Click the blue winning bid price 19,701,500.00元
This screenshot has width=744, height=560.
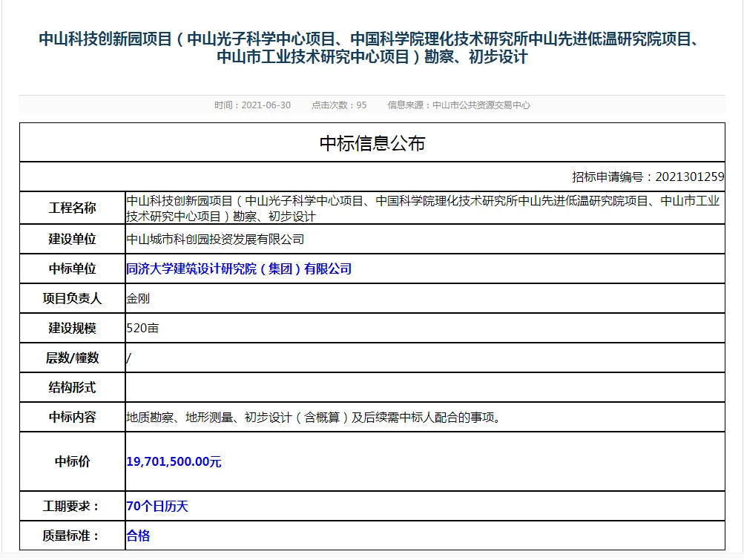click(174, 461)
